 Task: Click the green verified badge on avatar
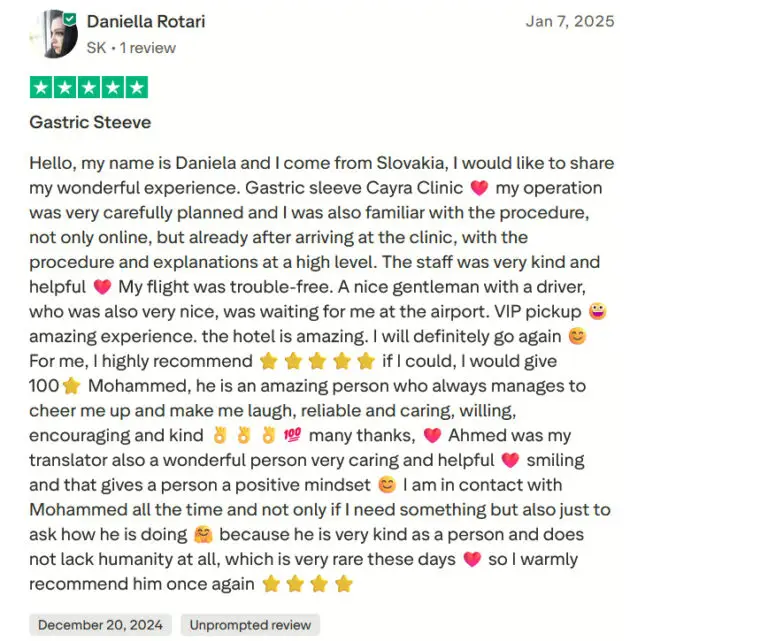[x=69, y=19]
